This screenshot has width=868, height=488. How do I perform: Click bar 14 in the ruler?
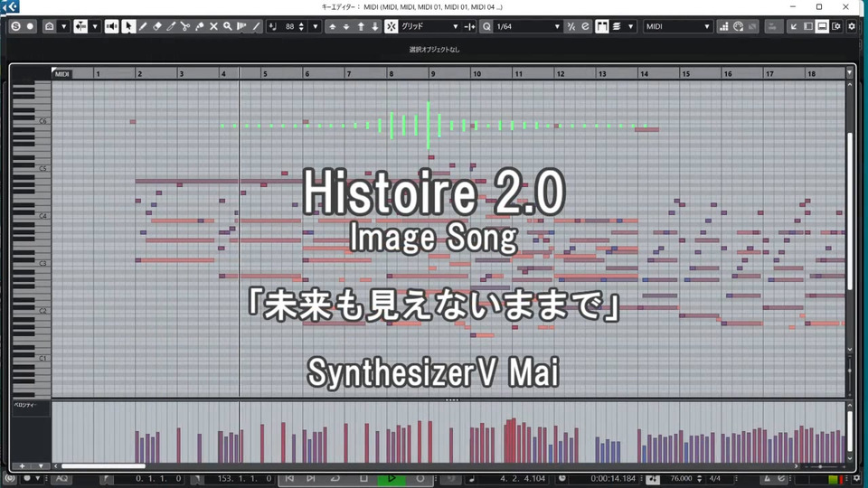(x=644, y=73)
